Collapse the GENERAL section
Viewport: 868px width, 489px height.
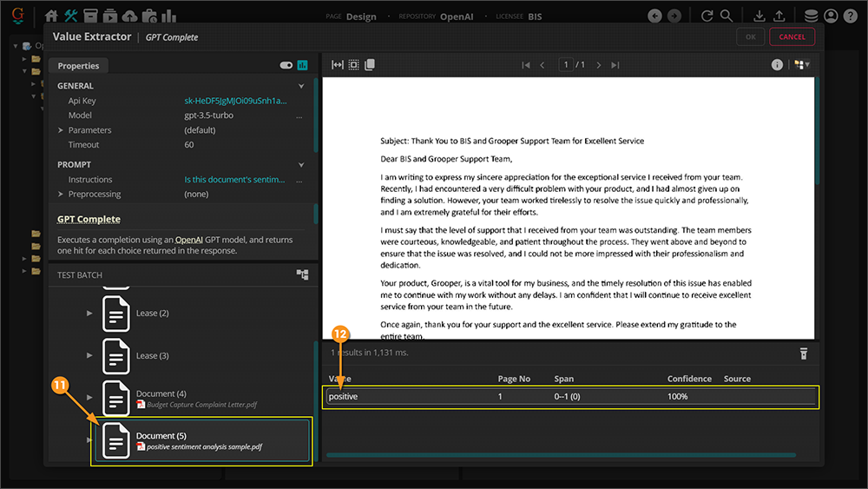coord(301,86)
